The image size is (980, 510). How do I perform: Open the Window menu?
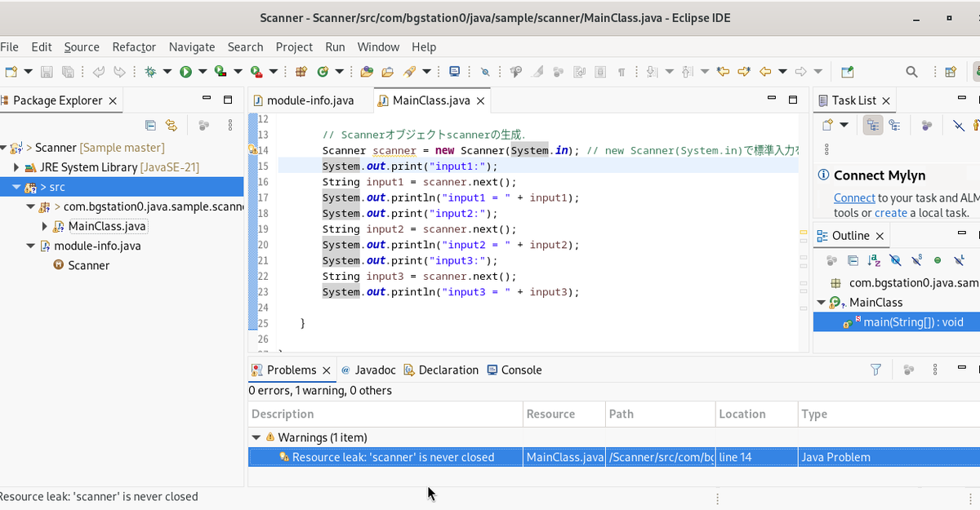378,47
